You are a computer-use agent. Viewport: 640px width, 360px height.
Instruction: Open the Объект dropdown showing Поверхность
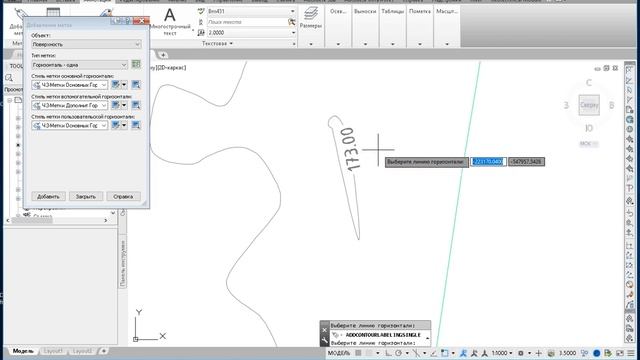[86, 44]
